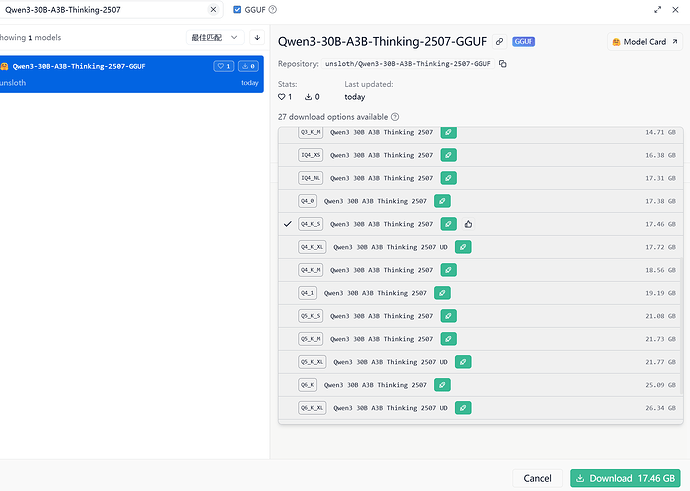Click GGUF help question mark icon
The width and height of the screenshot is (690, 491).
tap(273, 10)
